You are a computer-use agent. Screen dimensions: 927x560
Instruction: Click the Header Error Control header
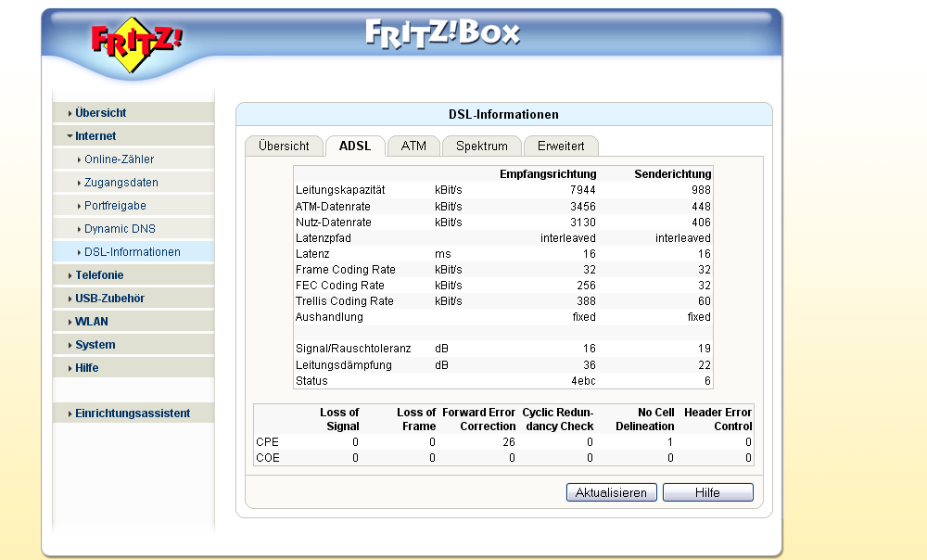coord(717,419)
